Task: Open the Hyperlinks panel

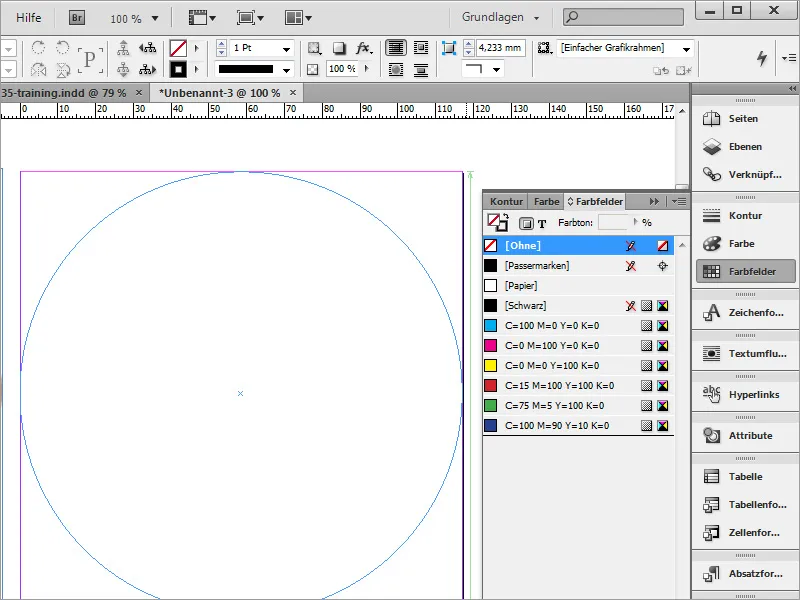Action: 745,394
